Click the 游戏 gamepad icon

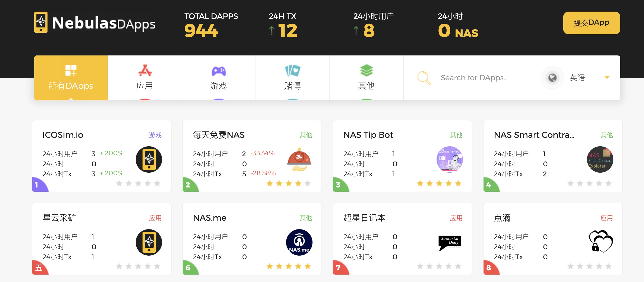[x=219, y=71]
